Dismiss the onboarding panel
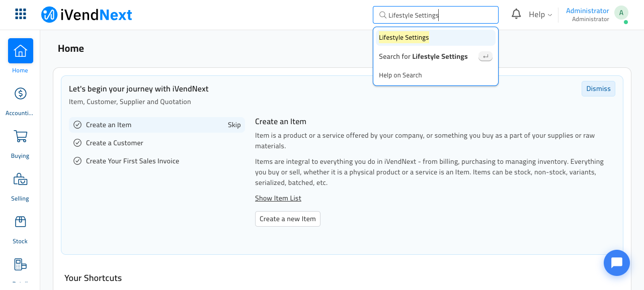Image resolution: width=644 pixels, height=290 pixels. [x=598, y=88]
